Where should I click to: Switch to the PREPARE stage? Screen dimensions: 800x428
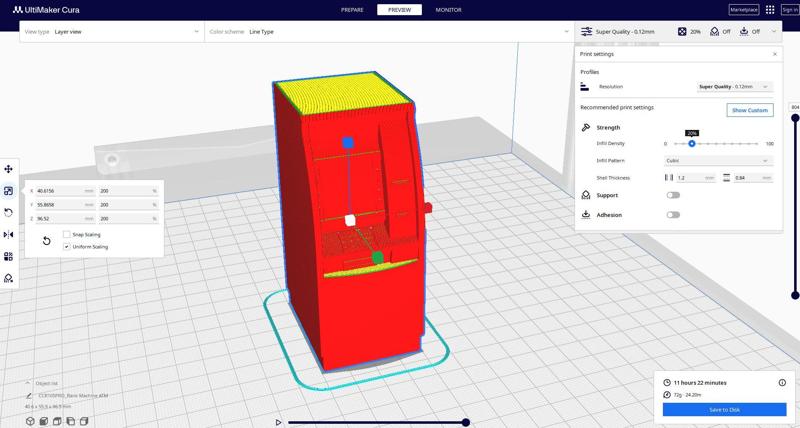(x=352, y=10)
